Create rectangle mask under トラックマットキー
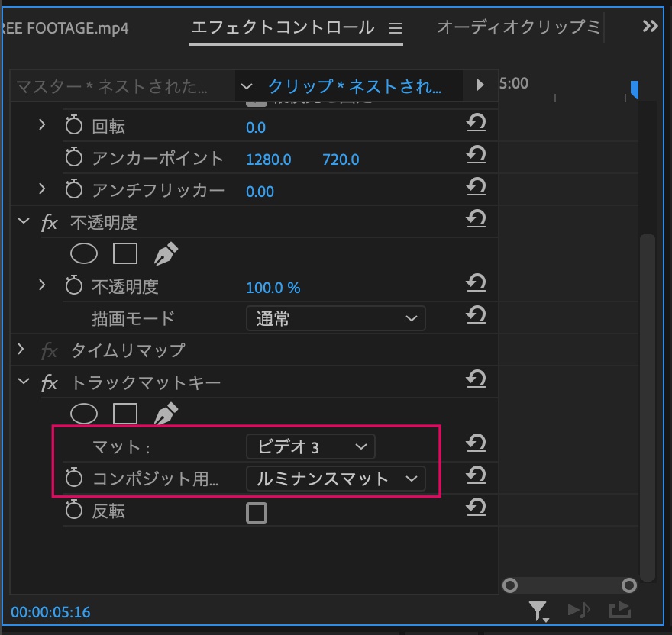 125,414
